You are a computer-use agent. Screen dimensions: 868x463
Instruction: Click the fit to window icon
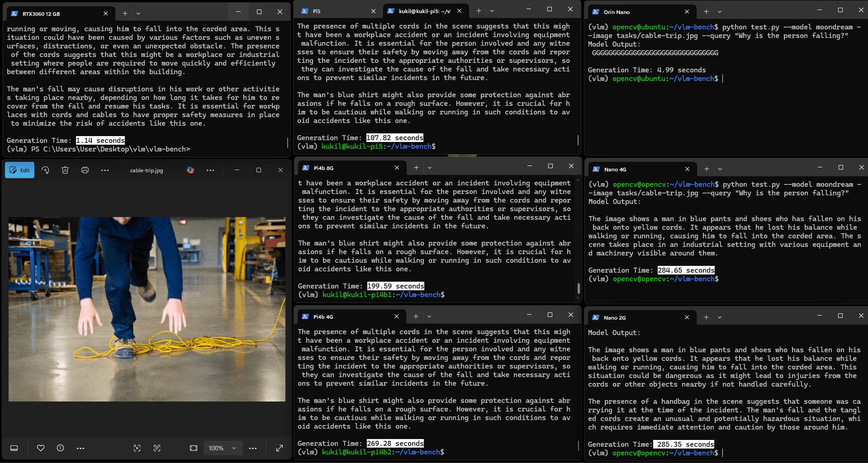point(194,448)
